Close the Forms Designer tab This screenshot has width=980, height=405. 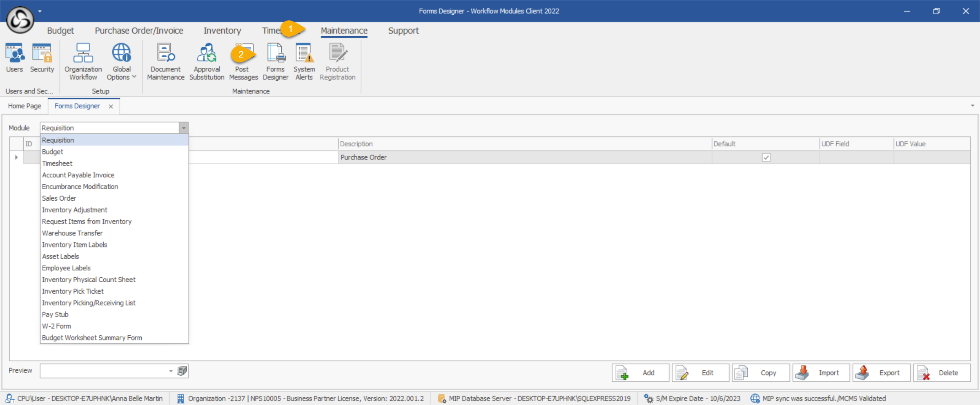coord(111,106)
